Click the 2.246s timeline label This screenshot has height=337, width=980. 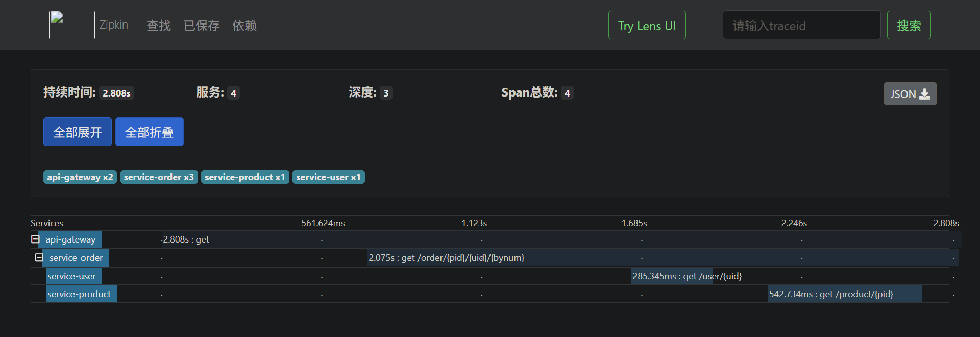(x=794, y=223)
